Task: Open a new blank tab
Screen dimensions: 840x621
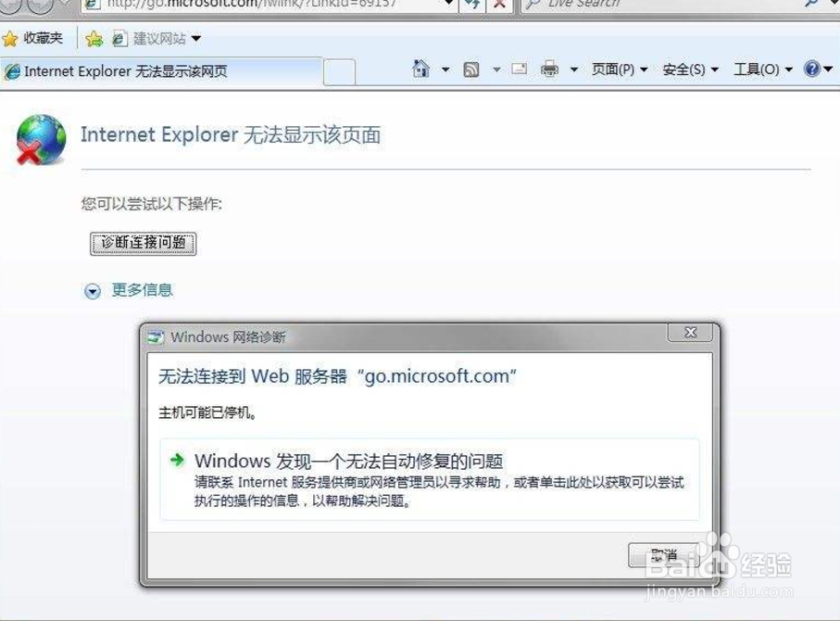Action: 339,72
